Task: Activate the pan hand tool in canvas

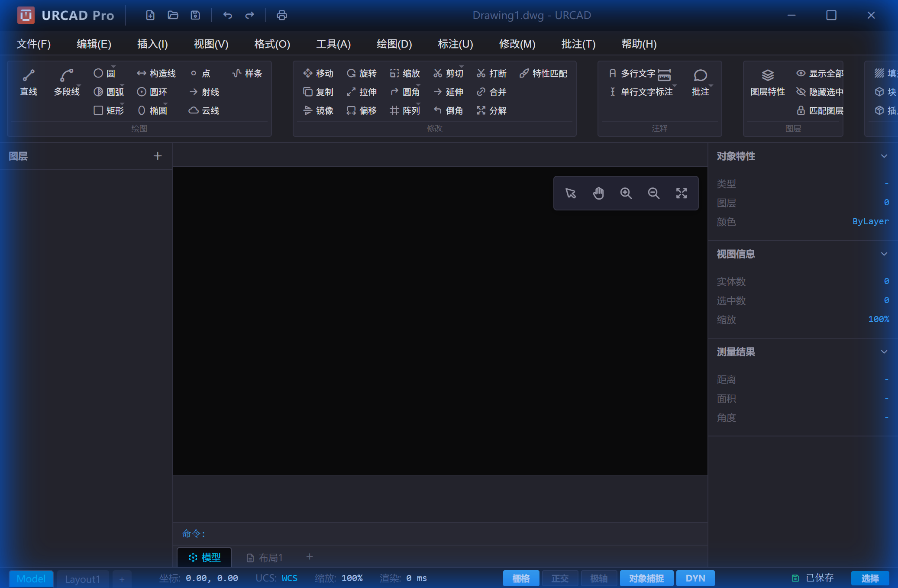Action: point(598,193)
